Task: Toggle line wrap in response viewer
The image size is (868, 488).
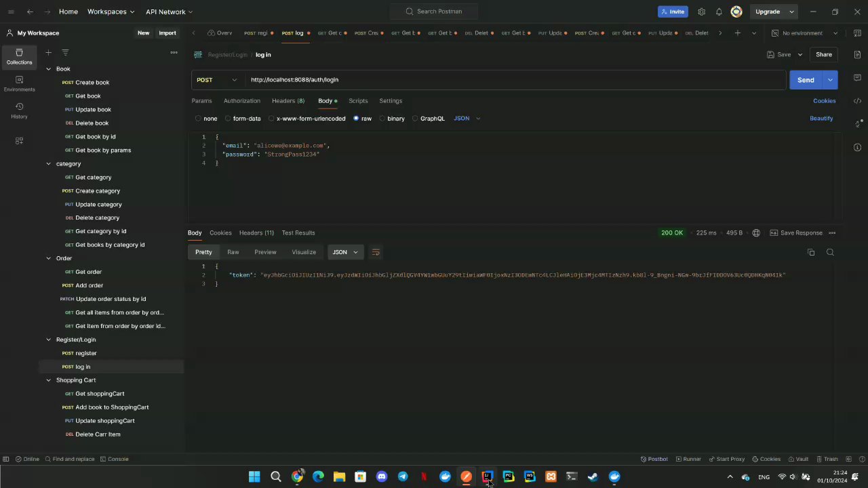Action: (x=376, y=252)
